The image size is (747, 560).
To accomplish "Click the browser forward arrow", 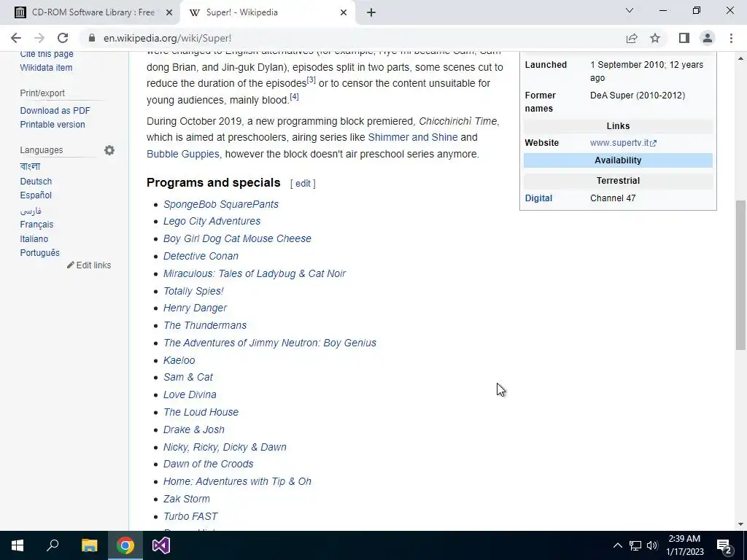I will [39, 38].
